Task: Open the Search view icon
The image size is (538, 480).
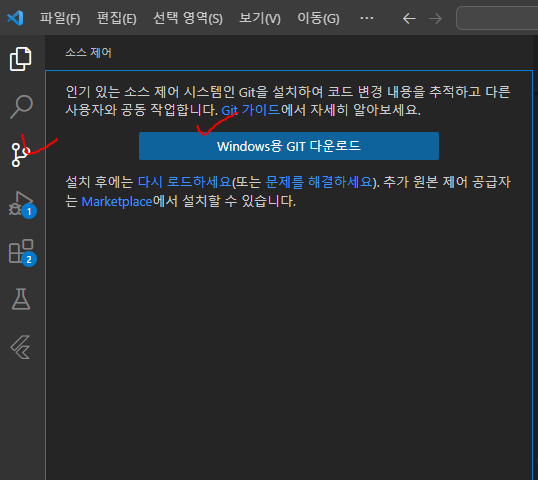Action: 21,107
